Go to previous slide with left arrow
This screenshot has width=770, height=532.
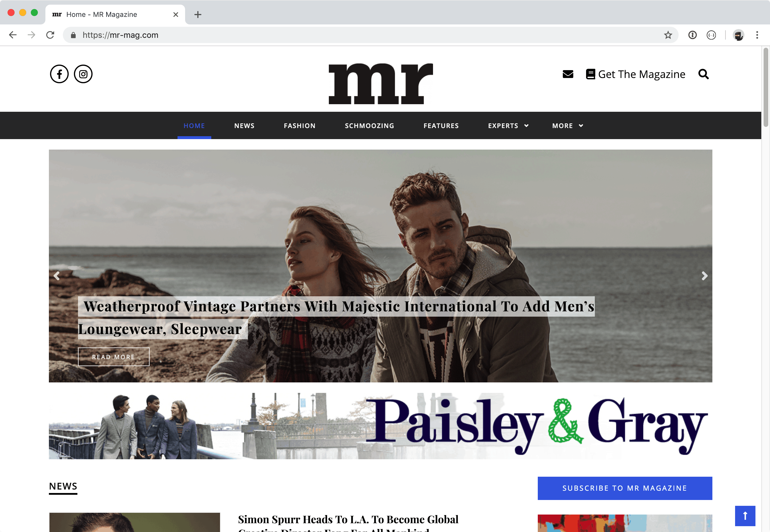[57, 276]
